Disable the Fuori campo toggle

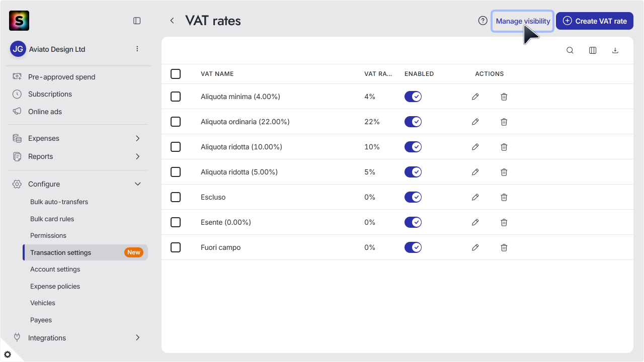coord(413,247)
